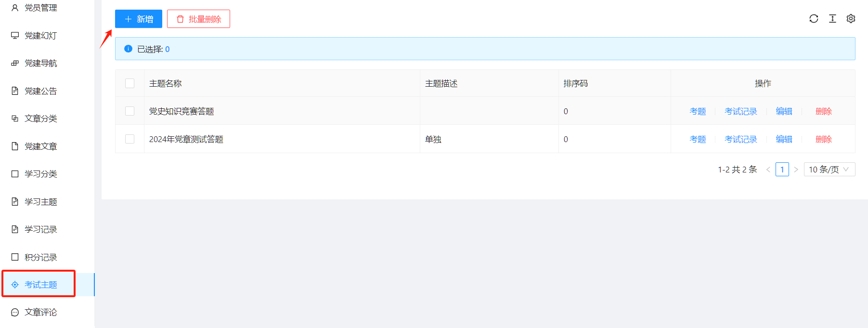868x328 pixels.
Task: Open 学习主题 in the sidebar menu
Action: [41, 202]
